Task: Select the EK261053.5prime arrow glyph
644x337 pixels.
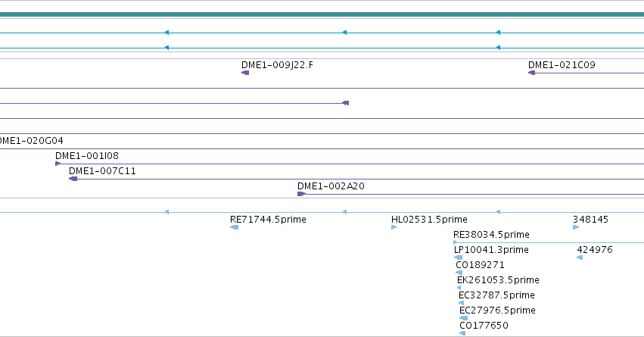Action: click(x=459, y=288)
